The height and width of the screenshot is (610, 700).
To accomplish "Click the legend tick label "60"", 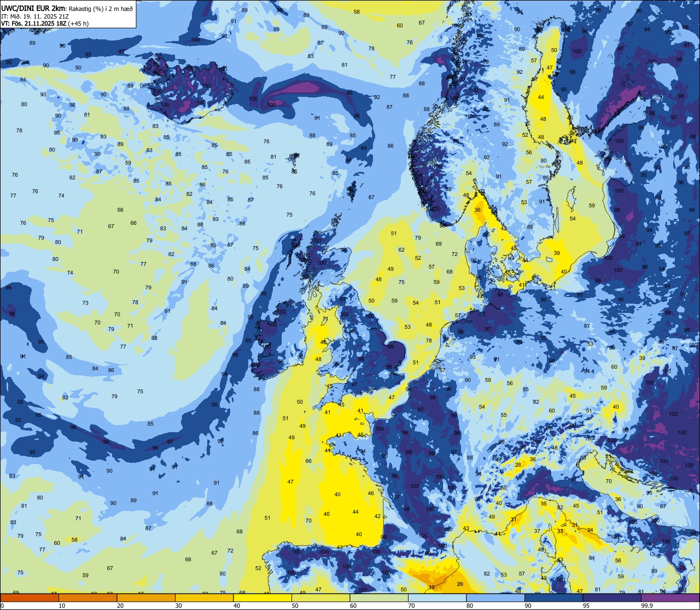I will pos(353,606).
